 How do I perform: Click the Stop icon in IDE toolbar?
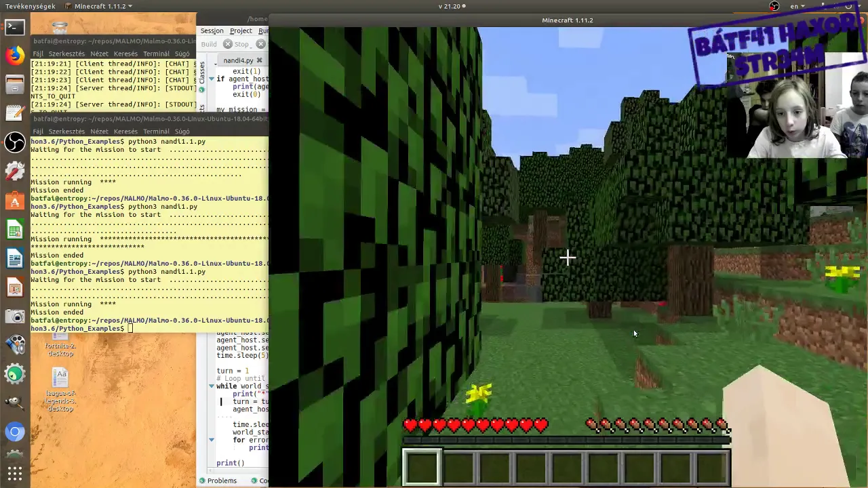[228, 44]
